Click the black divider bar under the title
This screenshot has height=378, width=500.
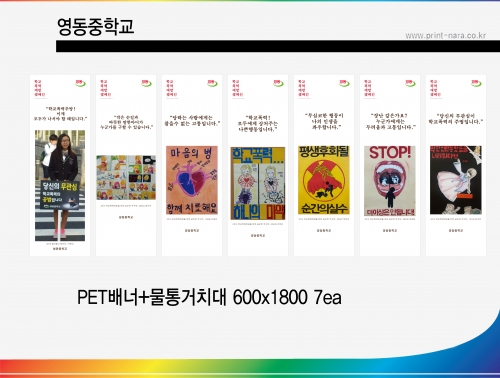tap(278, 46)
